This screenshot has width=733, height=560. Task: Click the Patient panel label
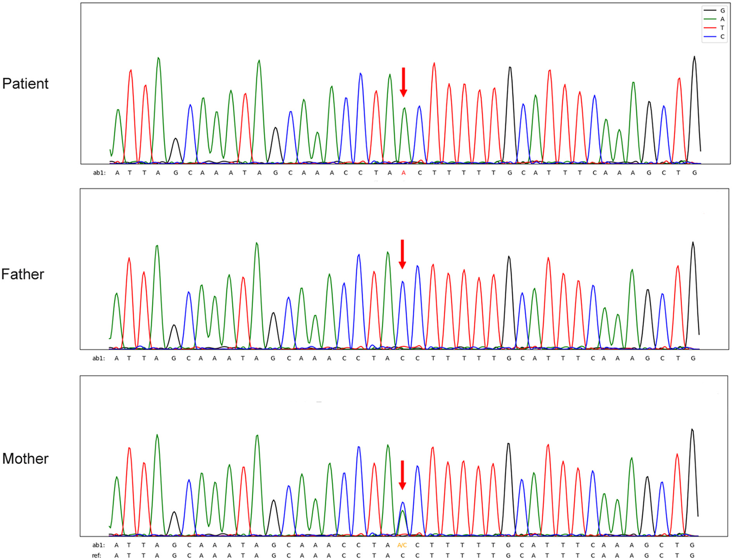coord(25,84)
